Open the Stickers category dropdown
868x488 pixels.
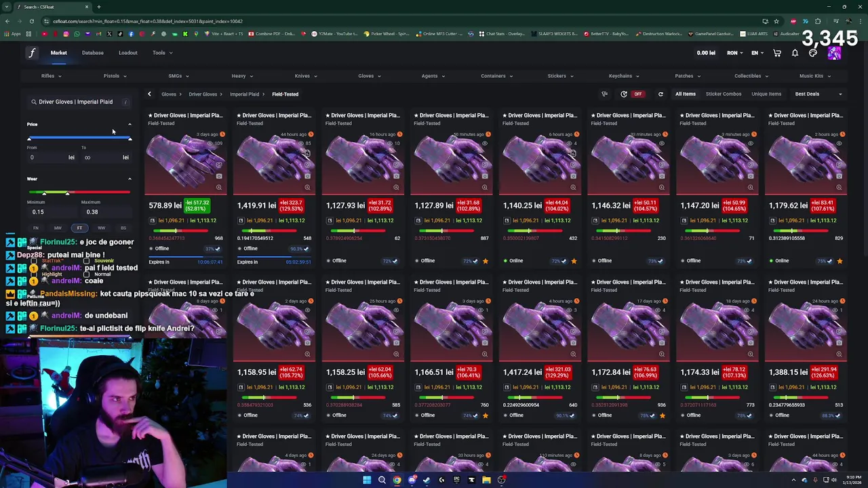pos(560,76)
